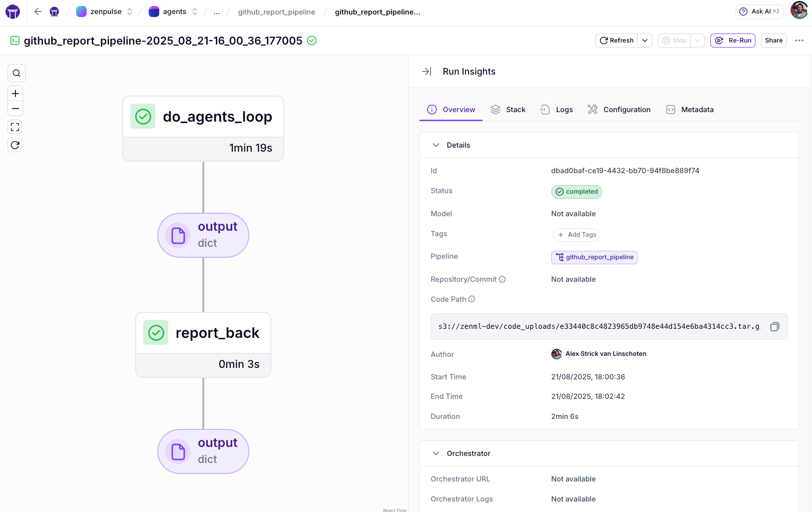Open the Refresh dropdown arrow

click(645, 41)
